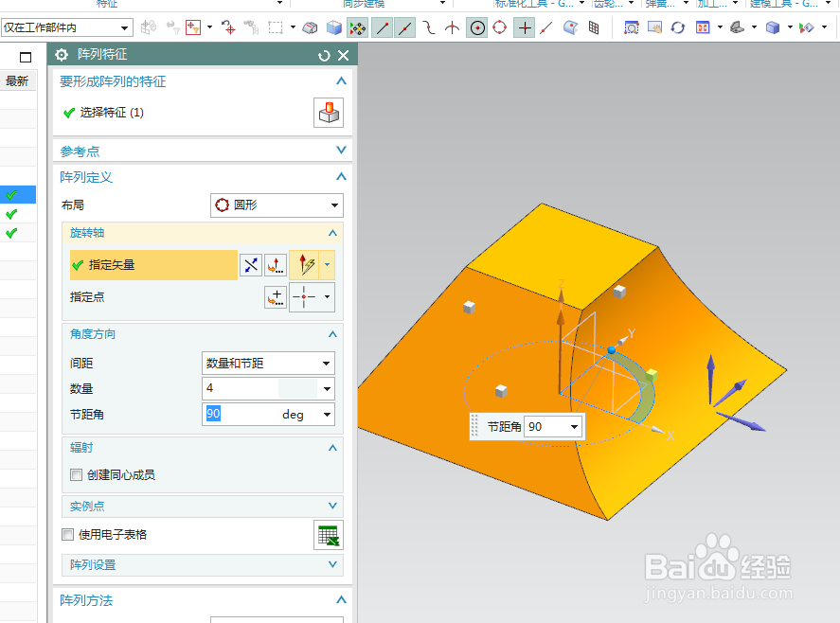
Task: Click the reverse vector direction icon beside 指定矢量
Action: click(251, 265)
